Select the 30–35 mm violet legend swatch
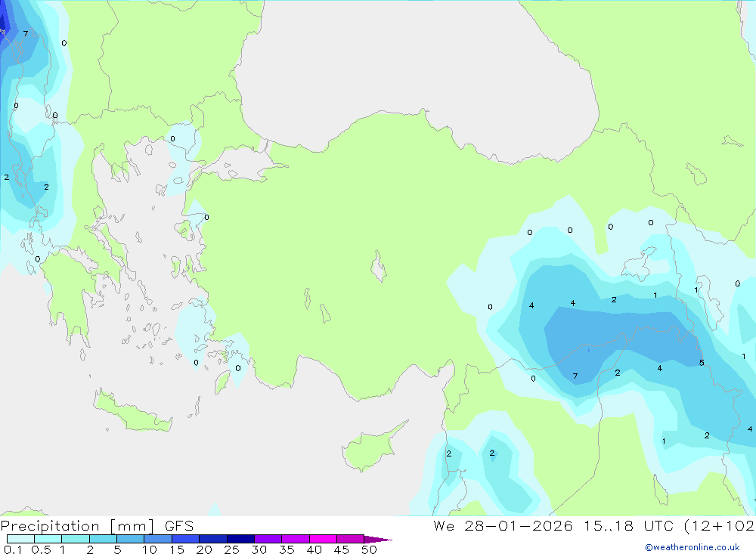This screenshot has width=756, height=554. coord(268,539)
